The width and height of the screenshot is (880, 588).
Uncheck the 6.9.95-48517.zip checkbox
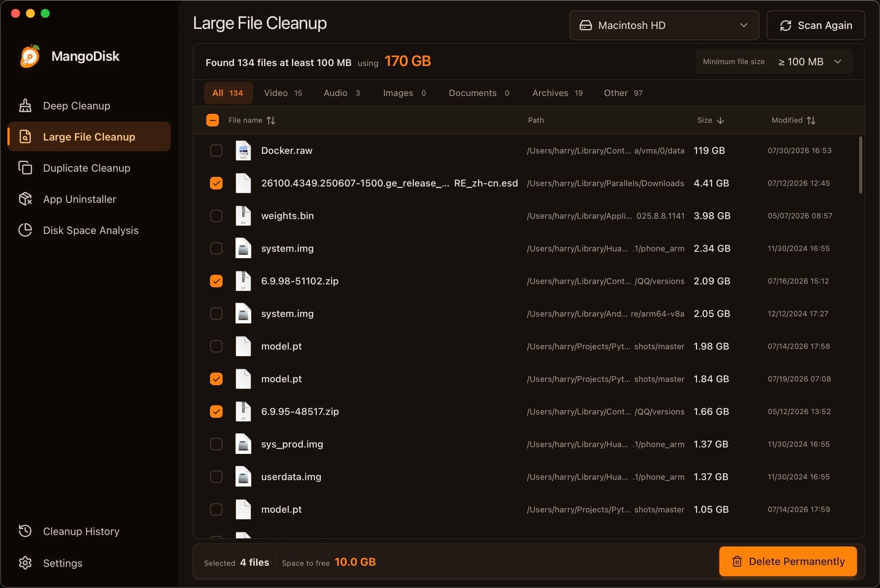(x=216, y=412)
